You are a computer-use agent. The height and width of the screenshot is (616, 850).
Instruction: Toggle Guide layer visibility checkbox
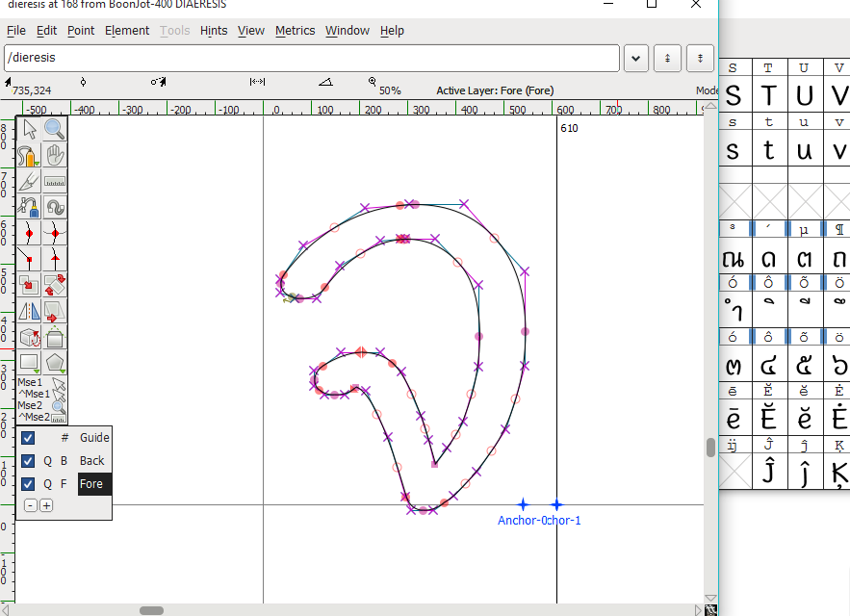[28, 438]
